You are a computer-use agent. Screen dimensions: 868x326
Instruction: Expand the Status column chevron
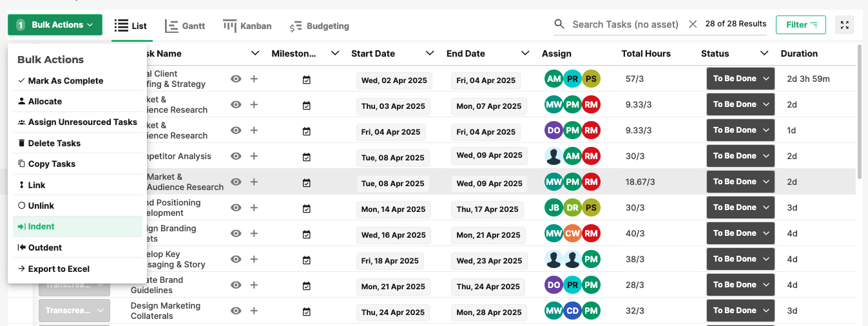tap(764, 53)
